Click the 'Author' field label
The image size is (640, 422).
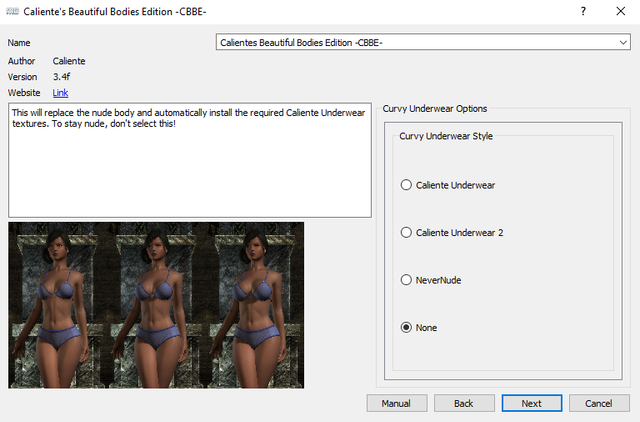(x=21, y=61)
